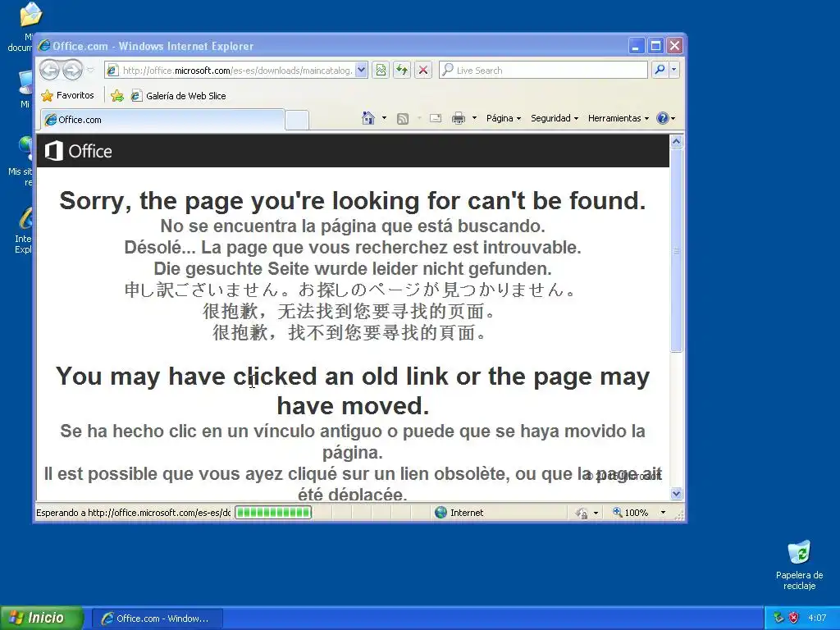The height and width of the screenshot is (630, 840).
Task: Click the Print icon
Action: pos(459,118)
